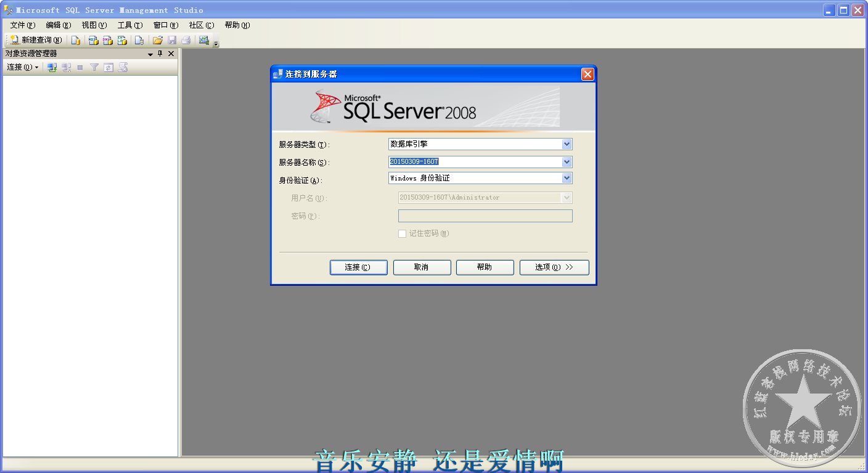Toggle the 记住密码 checkbox
The width and height of the screenshot is (868, 473).
[403, 233]
